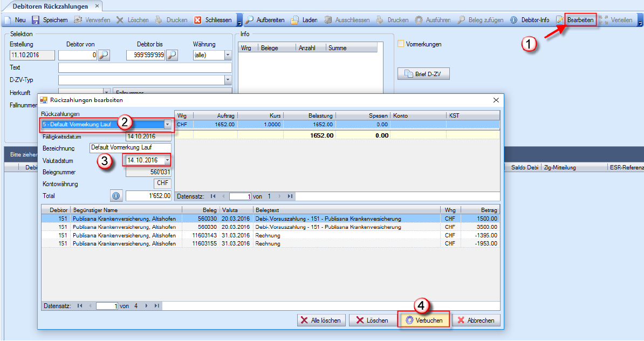Toggle the Vormerkungen checkbox
The image size is (644, 341).
(401, 44)
